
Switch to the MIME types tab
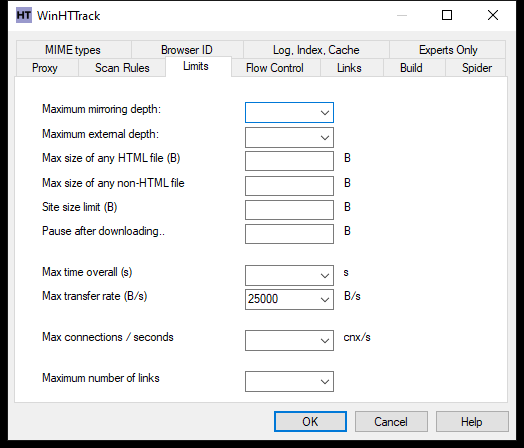pos(73,50)
